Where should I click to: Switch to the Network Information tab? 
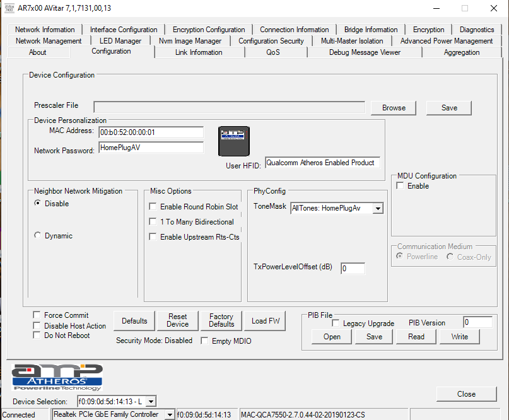pos(45,30)
